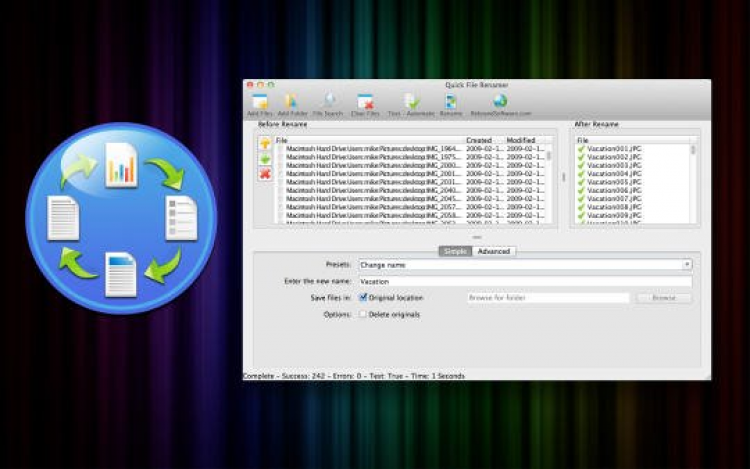Select the IMG_2058 file row
750x469 pixels.
pos(411,216)
